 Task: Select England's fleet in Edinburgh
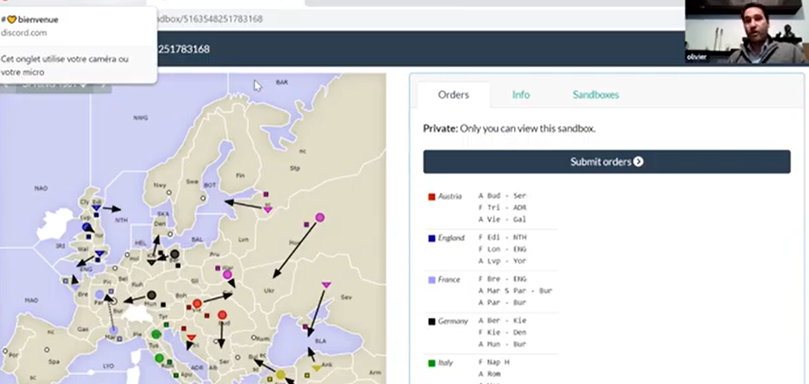pyautogui.click(x=96, y=207)
